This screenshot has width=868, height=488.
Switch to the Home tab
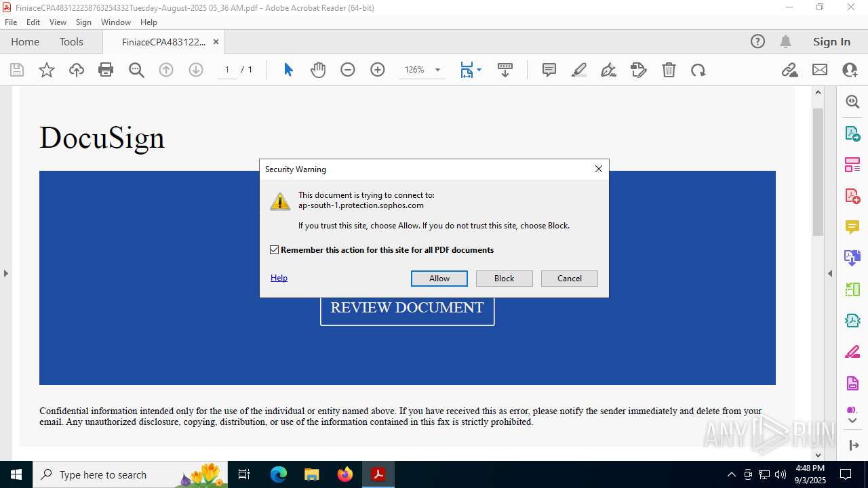[x=25, y=41]
